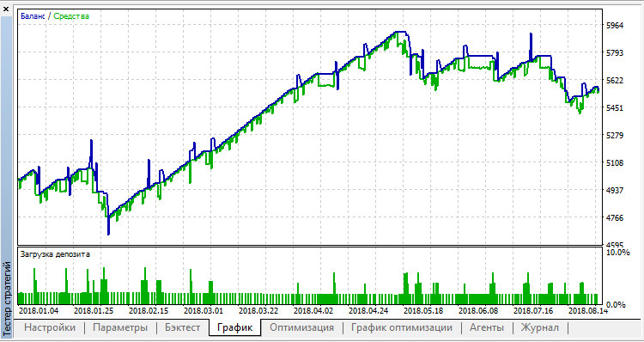Click the 4766 price axis value
Screen dimensions: 644x342
coord(616,218)
